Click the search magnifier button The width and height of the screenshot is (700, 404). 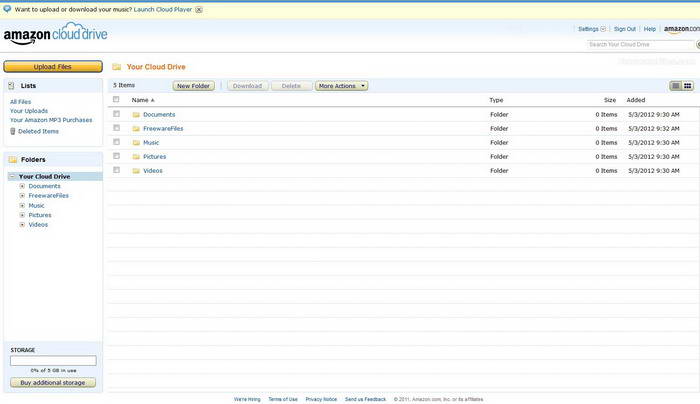pos(698,44)
